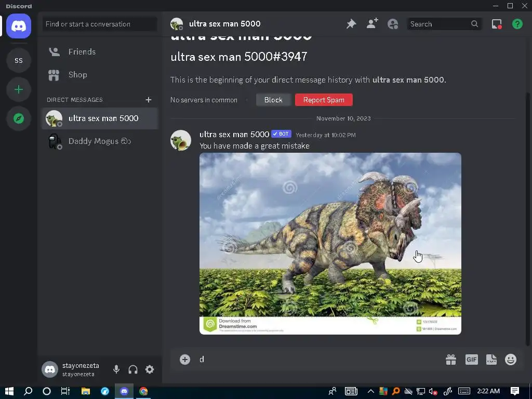Click the 2:22 AM clock
The height and width of the screenshot is (399, 532).
click(x=488, y=391)
